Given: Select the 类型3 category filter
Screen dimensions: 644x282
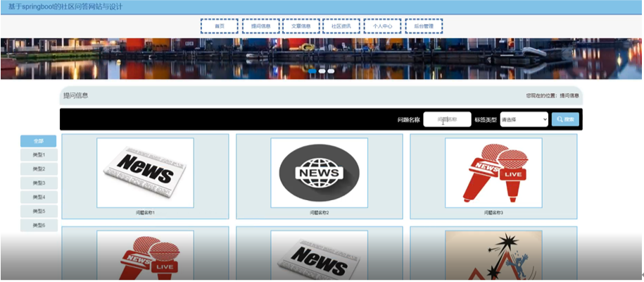Looking at the screenshot, I should click(39, 183).
